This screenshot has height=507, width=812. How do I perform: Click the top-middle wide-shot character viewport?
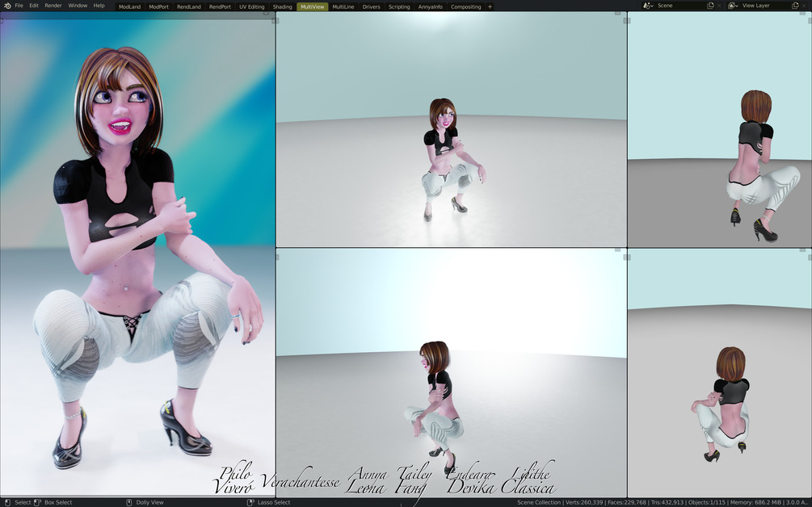pyautogui.click(x=451, y=129)
